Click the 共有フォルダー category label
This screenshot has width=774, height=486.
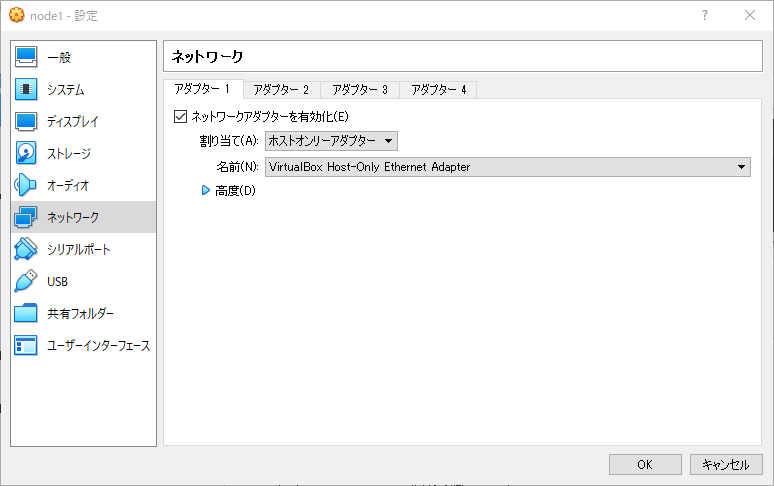tap(80, 314)
